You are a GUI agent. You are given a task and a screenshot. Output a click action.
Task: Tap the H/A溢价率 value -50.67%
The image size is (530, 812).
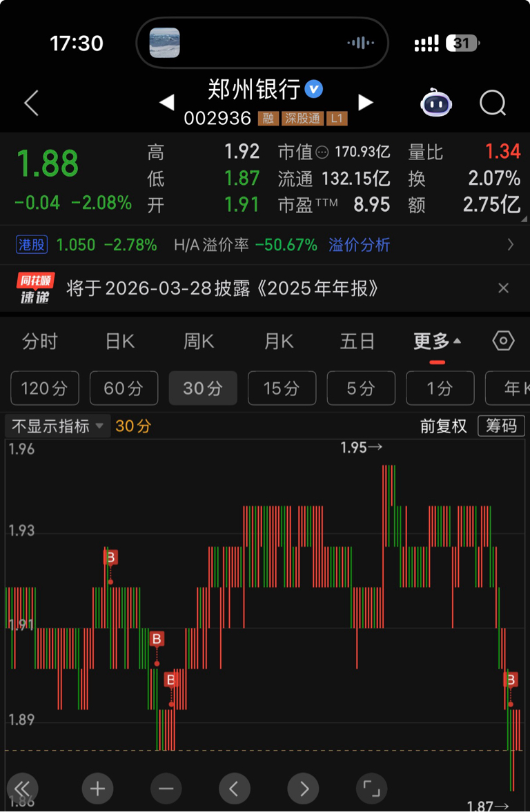(x=286, y=244)
